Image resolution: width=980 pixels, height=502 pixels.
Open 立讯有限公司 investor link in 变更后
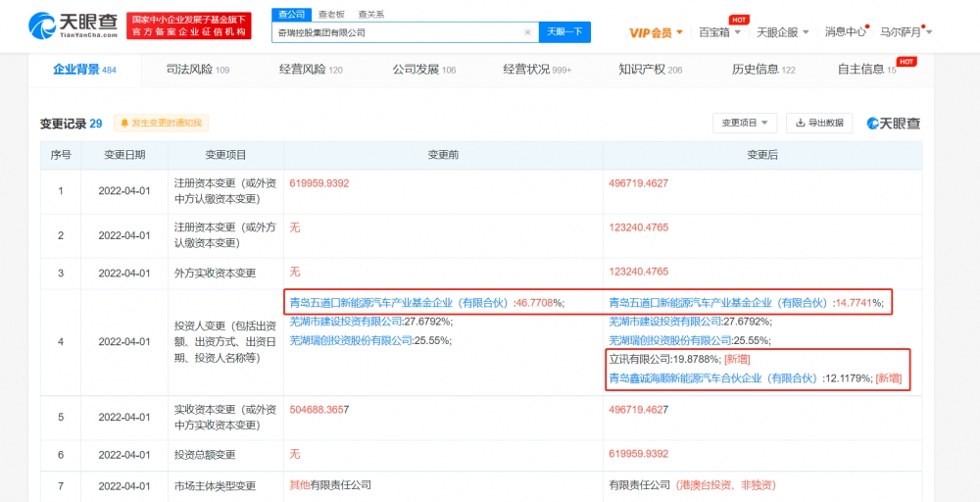point(642,359)
